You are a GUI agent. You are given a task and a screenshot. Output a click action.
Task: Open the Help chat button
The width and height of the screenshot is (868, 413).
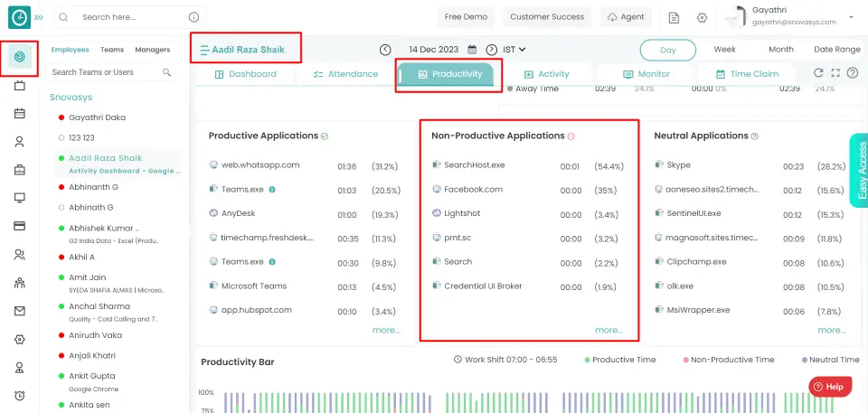(830, 387)
